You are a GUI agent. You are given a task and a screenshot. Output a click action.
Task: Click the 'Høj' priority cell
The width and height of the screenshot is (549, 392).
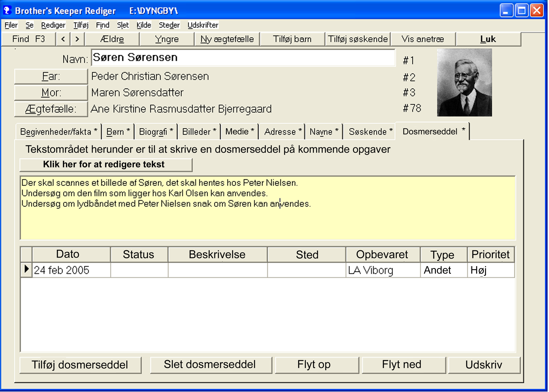pos(491,270)
